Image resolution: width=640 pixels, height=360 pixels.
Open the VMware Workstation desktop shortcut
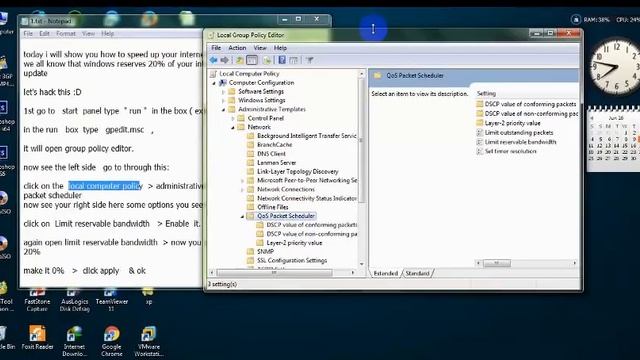coord(148,341)
